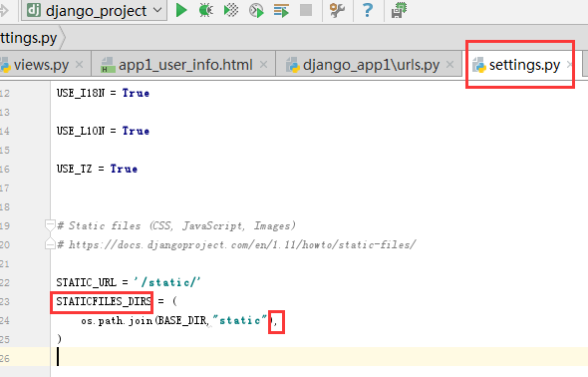Click the Static files comment line
Screen dimensions: 588x377
(176, 225)
